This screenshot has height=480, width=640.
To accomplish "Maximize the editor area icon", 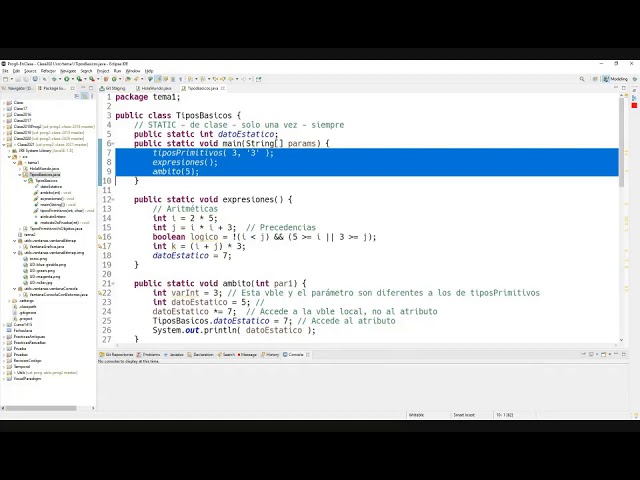I will click(x=624, y=88).
